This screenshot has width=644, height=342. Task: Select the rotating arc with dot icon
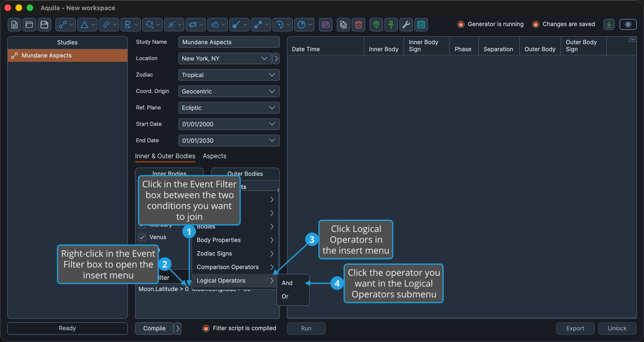(x=279, y=25)
